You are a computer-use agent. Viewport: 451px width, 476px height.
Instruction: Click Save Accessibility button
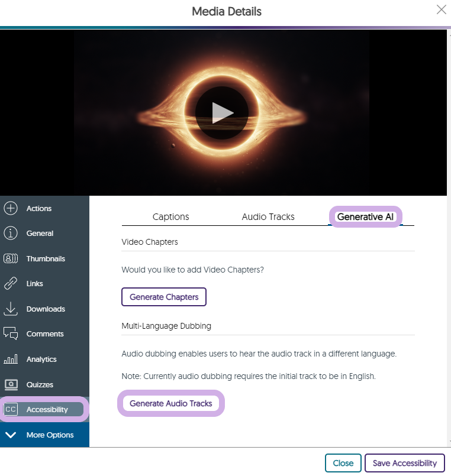click(x=404, y=463)
